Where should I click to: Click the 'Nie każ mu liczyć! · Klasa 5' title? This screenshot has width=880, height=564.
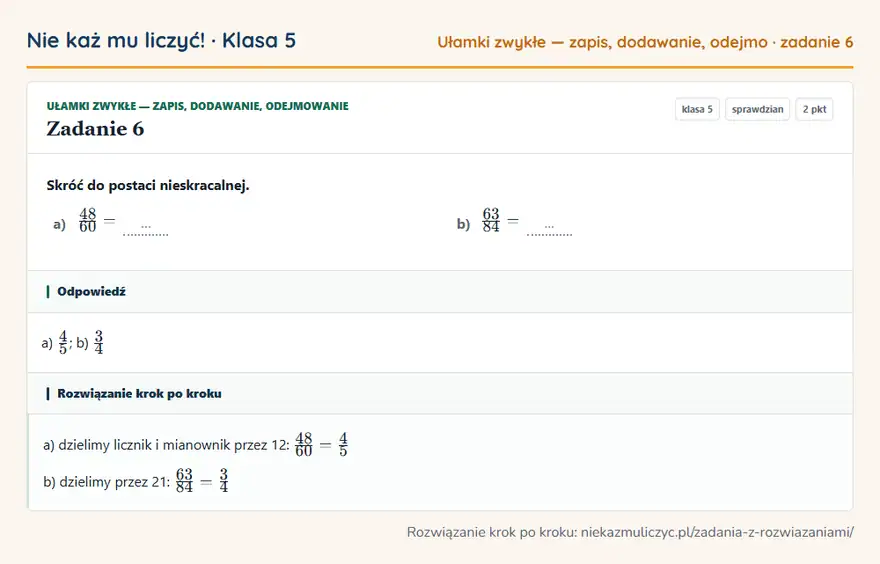[161, 41]
